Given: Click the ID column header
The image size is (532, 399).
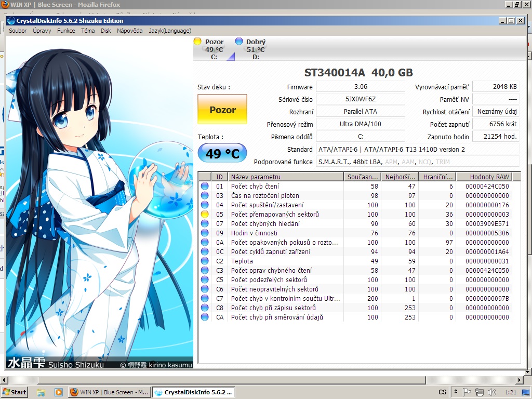Looking at the screenshot, I should (220, 177).
